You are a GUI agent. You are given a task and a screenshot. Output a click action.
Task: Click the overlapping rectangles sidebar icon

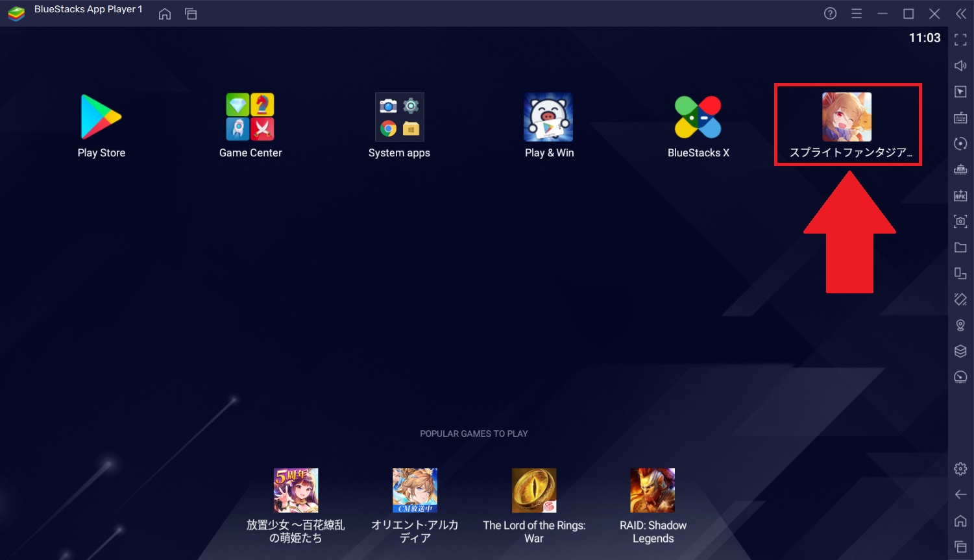(x=960, y=273)
